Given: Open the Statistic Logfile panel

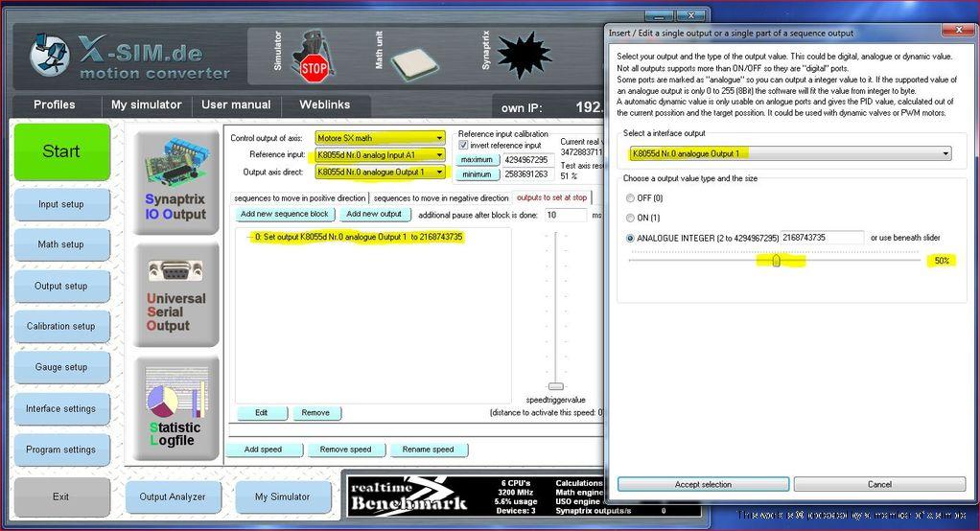Looking at the screenshot, I should pos(175,406).
